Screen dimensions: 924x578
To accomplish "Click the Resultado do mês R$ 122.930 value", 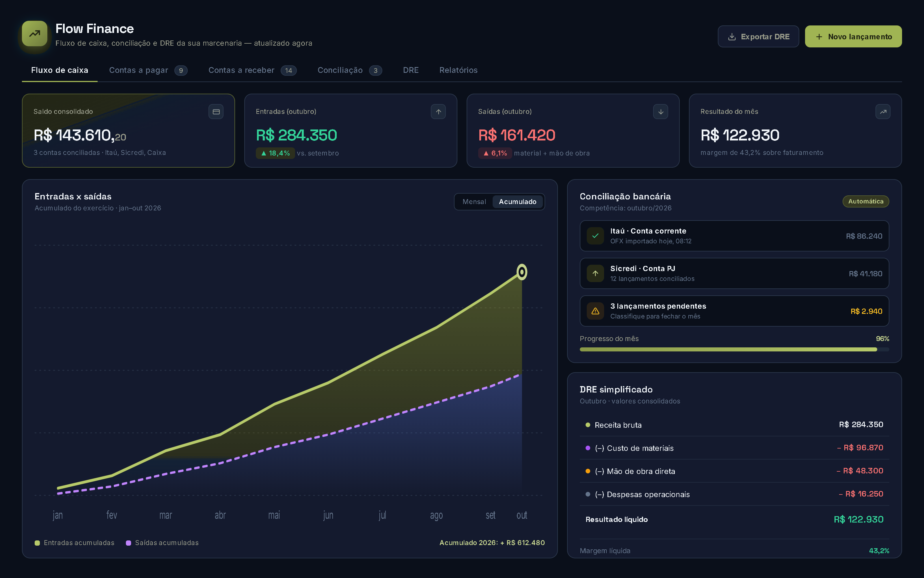I will pos(739,135).
